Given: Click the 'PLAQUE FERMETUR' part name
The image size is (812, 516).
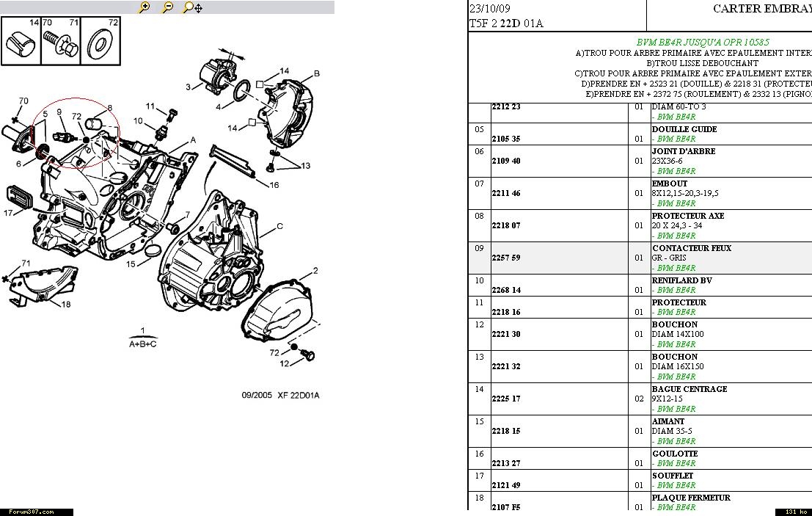Looking at the screenshot, I should pos(691,498).
